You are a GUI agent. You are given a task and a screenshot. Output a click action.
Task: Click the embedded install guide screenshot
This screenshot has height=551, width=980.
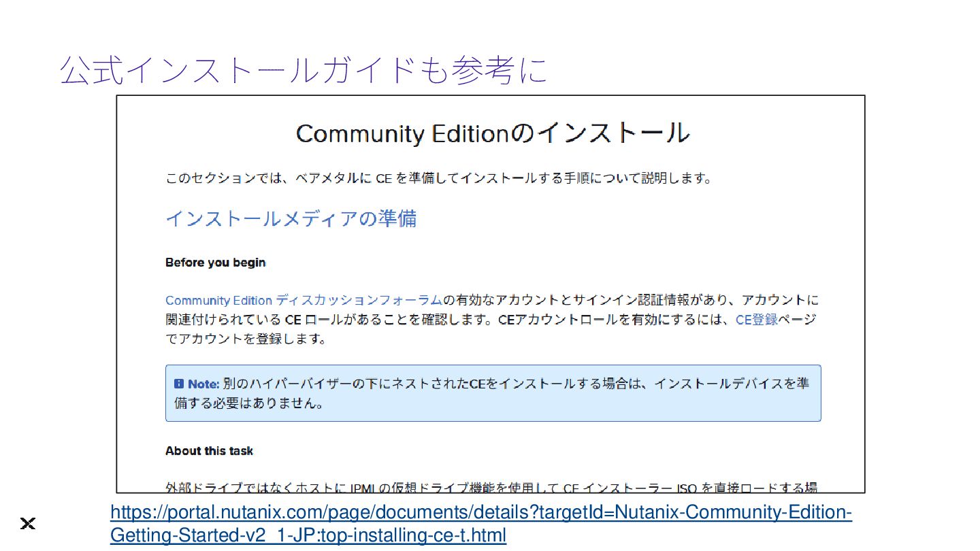[x=491, y=294]
